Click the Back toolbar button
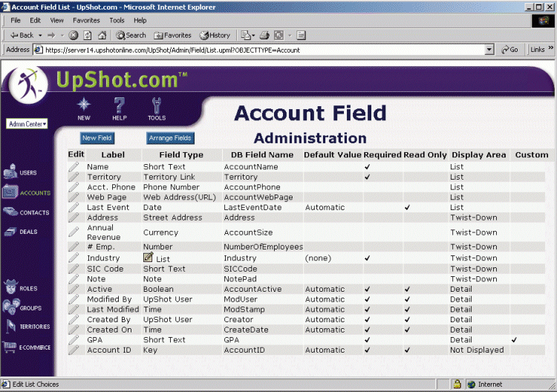Viewport: 557px width, 392px height. 22,35
